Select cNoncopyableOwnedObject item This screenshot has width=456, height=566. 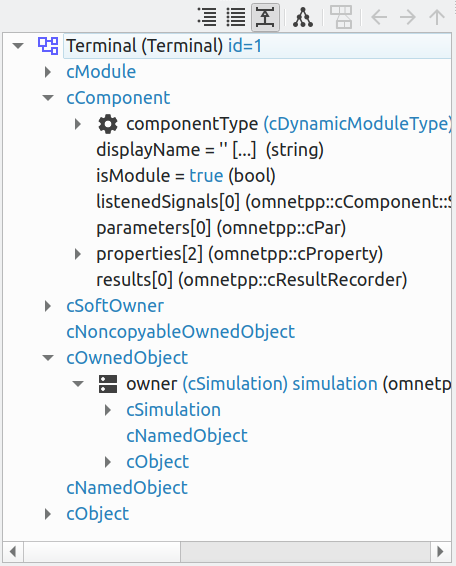click(181, 332)
